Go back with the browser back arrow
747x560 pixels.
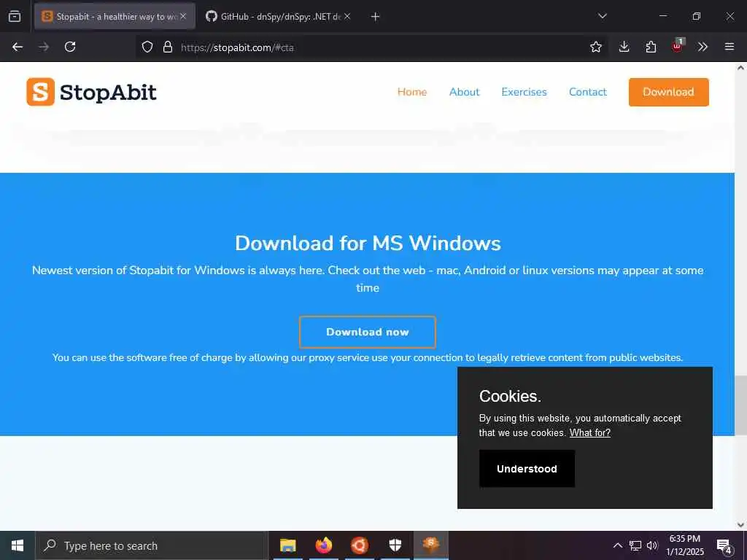tap(18, 47)
